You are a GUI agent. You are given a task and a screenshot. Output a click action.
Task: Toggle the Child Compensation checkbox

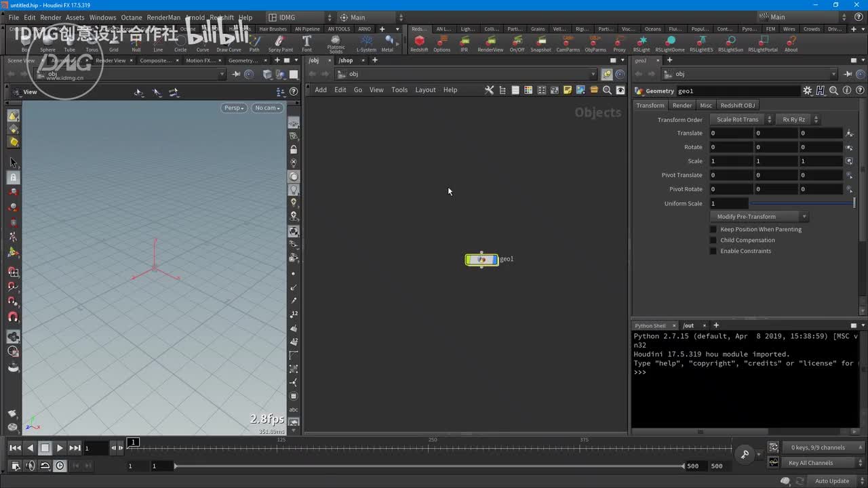pyautogui.click(x=713, y=240)
